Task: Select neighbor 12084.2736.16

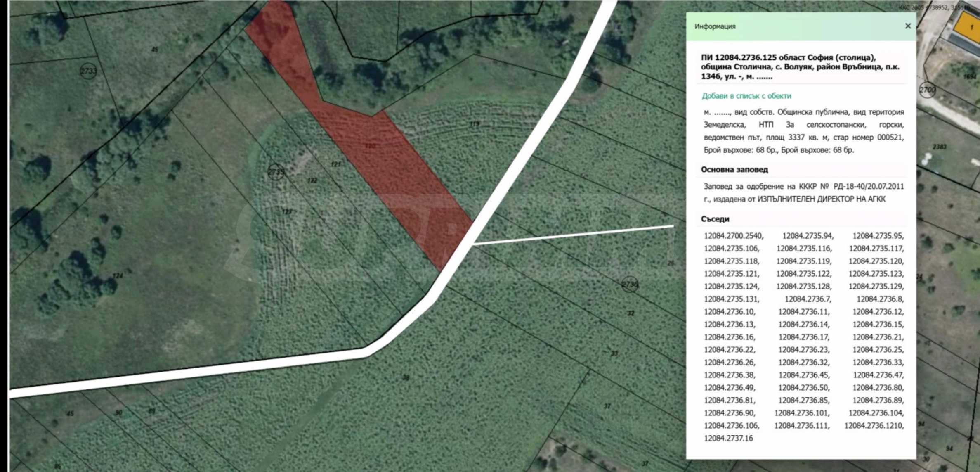Action: tap(730, 337)
